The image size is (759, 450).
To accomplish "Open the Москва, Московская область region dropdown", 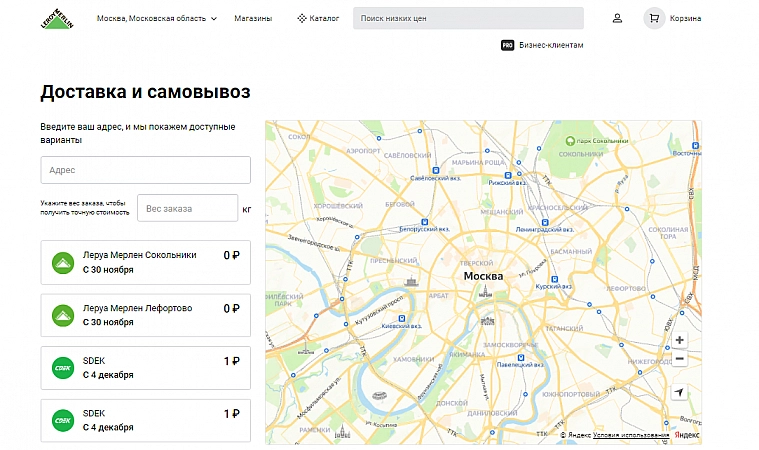I will tap(157, 18).
